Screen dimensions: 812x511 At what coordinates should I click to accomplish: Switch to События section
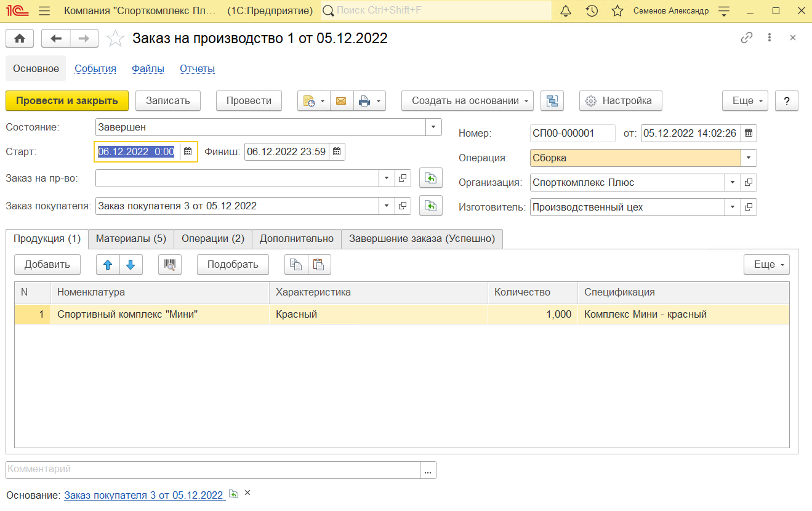(95, 69)
